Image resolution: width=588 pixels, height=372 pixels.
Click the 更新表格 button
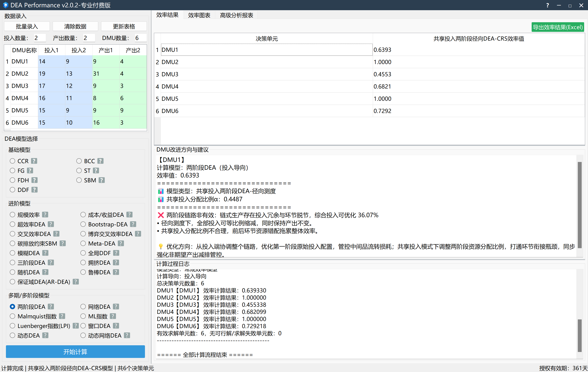[124, 26]
